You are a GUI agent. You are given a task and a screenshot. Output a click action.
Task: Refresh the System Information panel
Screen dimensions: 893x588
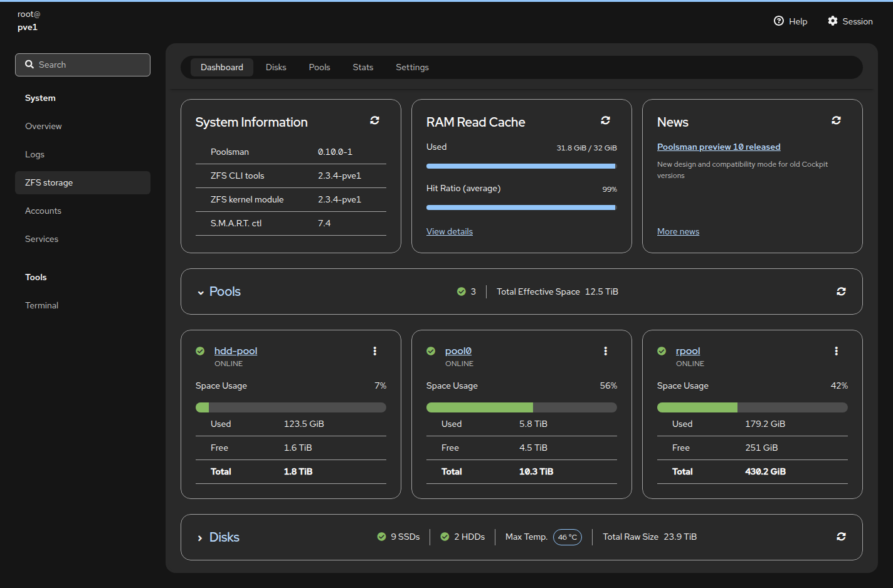[x=374, y=120]
